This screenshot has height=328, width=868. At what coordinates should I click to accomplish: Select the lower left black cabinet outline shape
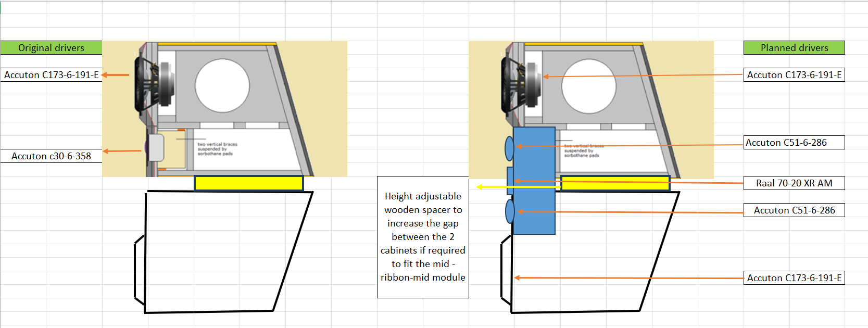click(223, 252)
